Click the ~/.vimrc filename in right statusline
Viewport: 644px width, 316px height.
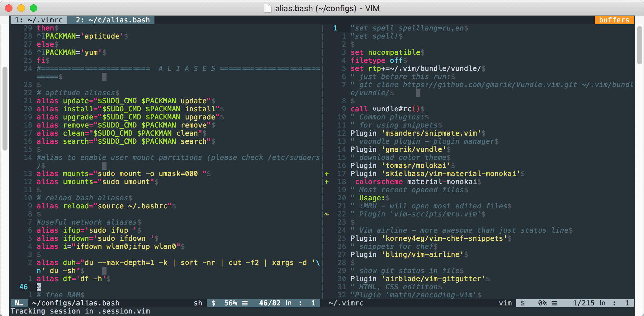pos(346,303)
